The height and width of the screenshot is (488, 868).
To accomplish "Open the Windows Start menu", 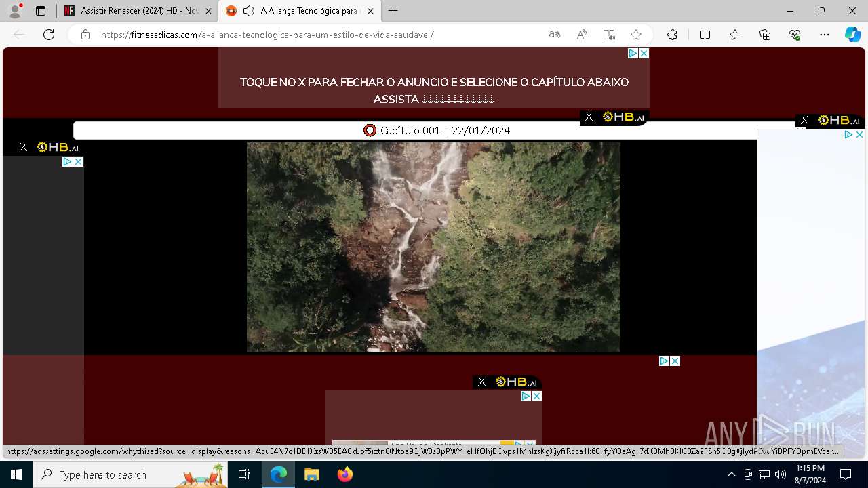I will coord(16,474).
